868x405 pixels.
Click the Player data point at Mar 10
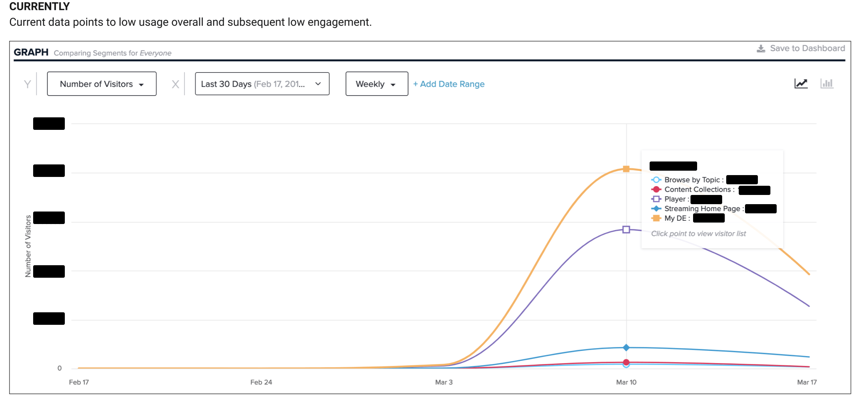point(626,230)
